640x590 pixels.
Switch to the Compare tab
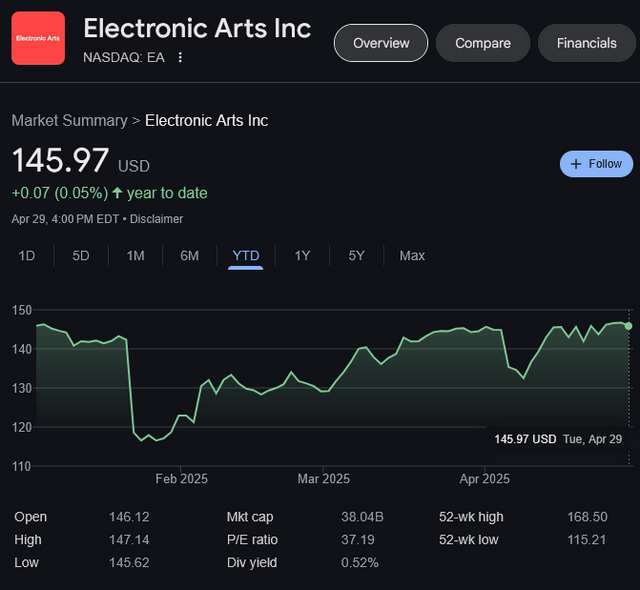[x=483, y=43]
